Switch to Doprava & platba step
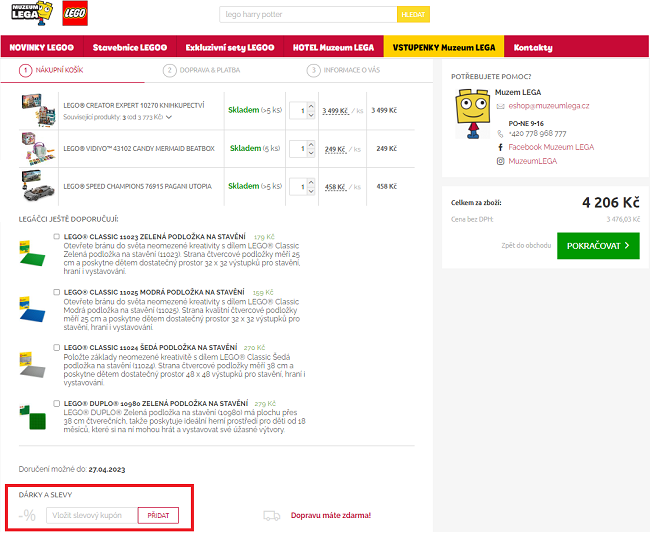Viewport: 650px width, 537px height. pyautogui.click(x=201, y=70)
